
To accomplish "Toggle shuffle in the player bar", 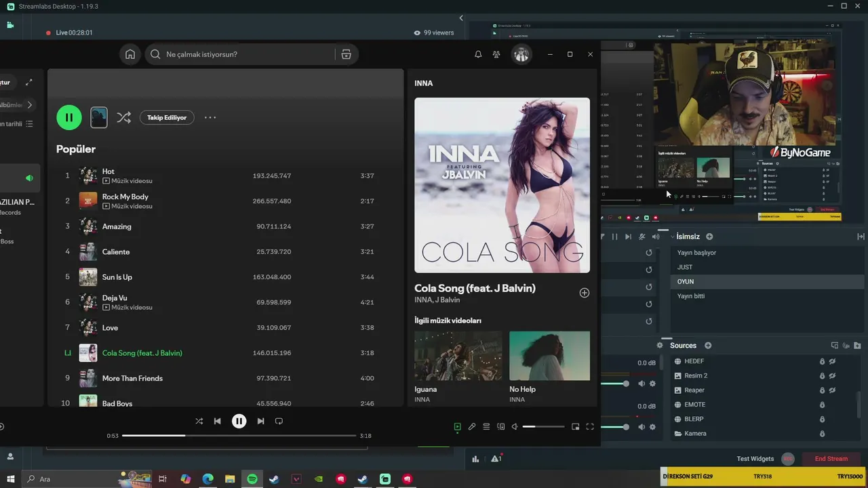I will (x=199, y=421).
